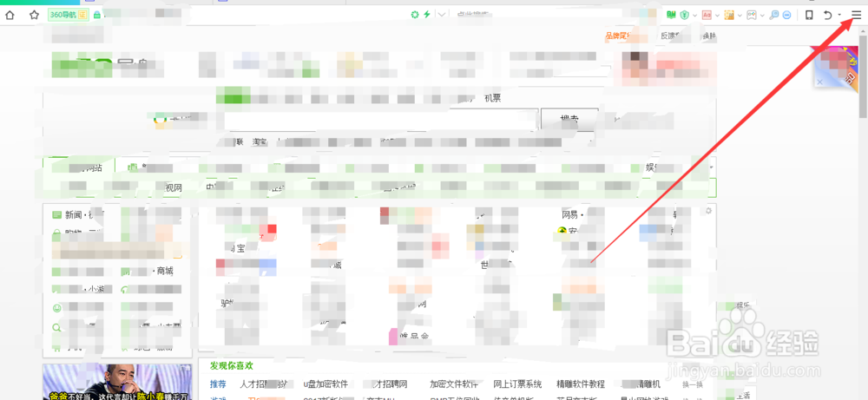This screenshot has width=868, height=400.
Task: Select the 推荐 tab in 发现你喜欢
Action: [x=218, y=384]
